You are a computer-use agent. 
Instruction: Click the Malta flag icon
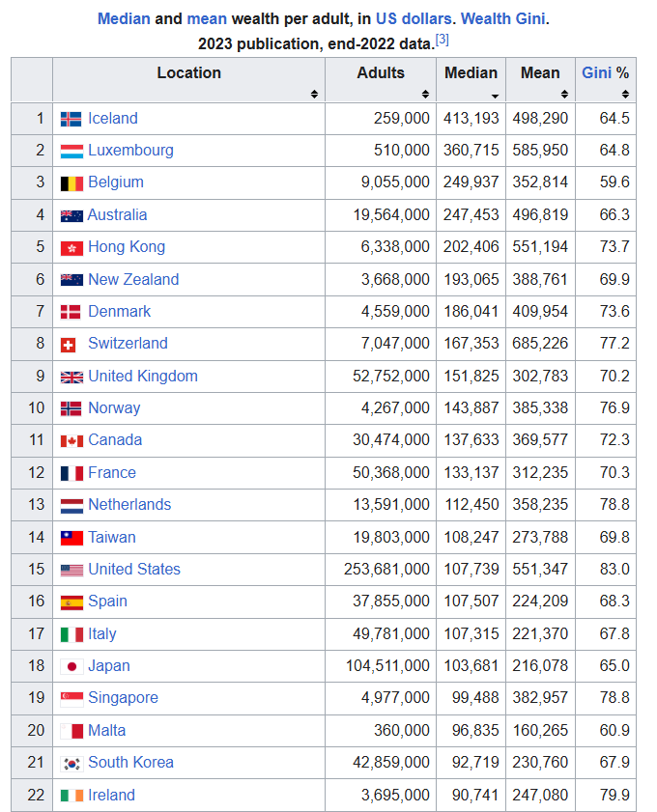(x=71, y=732)
